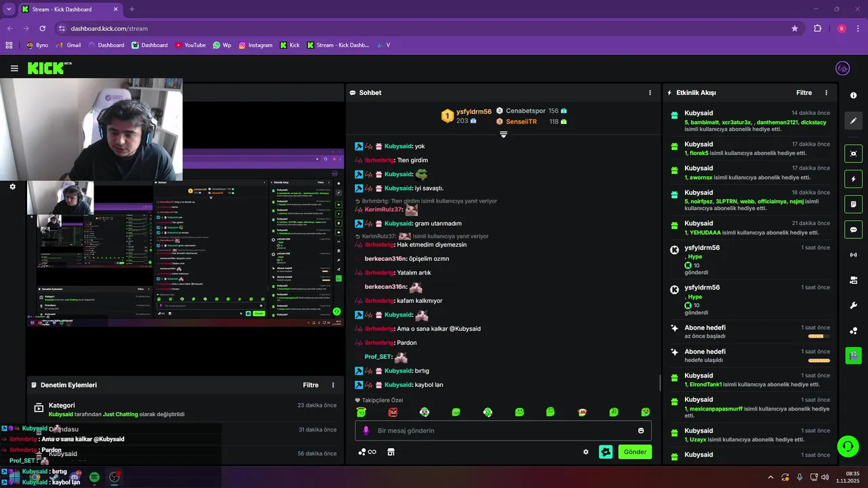868x488 pixels.
Task: Click Cenabetspor on gift leaderboard
Action: coord(526,110)
